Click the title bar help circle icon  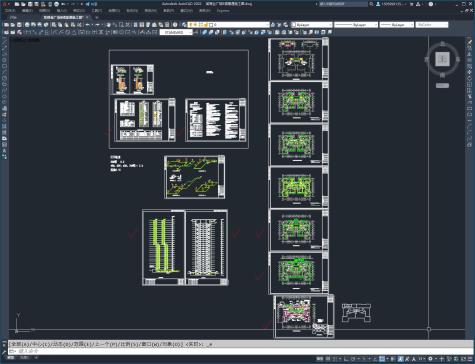coord(431,4)
